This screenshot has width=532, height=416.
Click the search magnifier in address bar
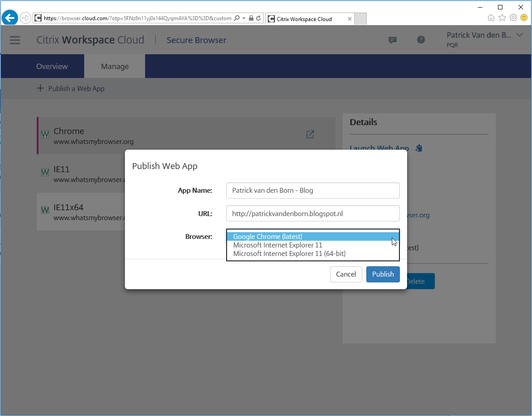[237, 18]
